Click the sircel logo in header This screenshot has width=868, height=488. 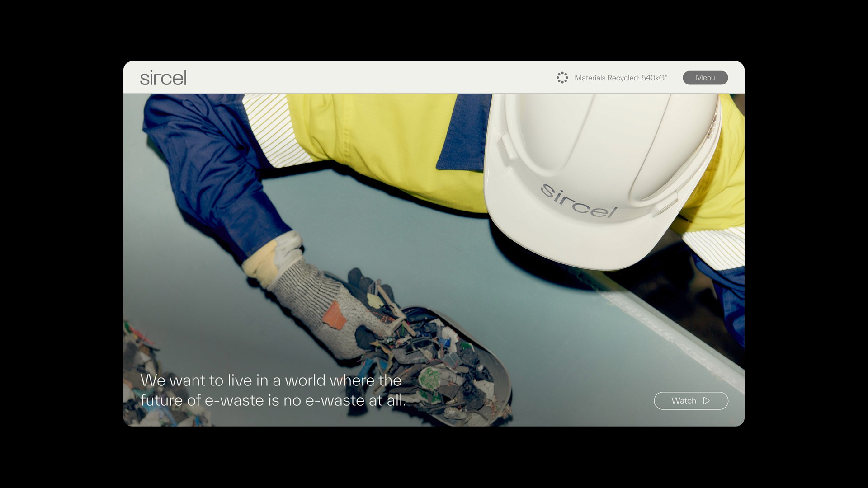coord(163,78)
